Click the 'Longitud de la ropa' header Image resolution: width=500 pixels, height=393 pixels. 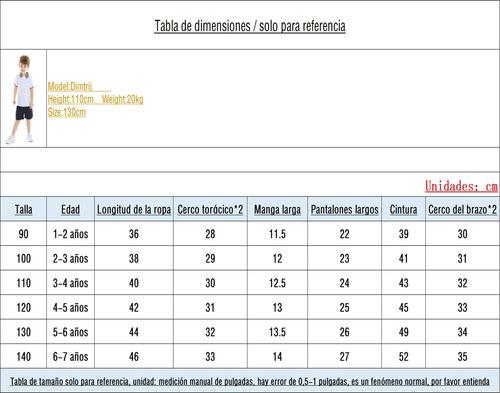pos(134,209)
